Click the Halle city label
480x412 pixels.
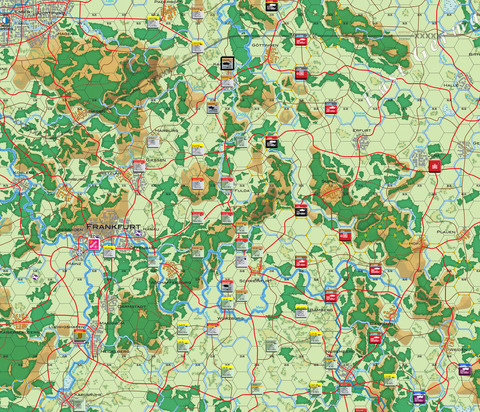click(x=451, y=85)
